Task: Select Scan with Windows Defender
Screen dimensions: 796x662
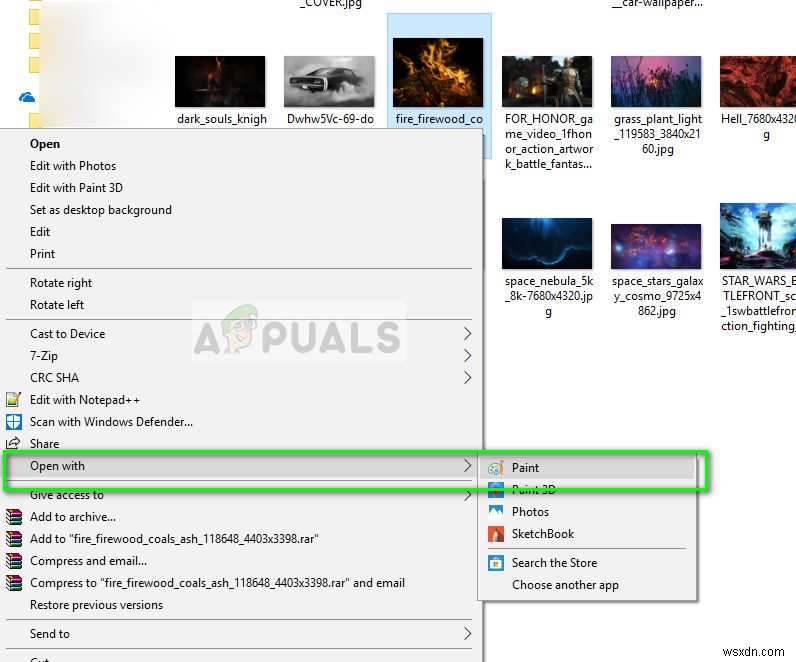Action: point(111,421)
